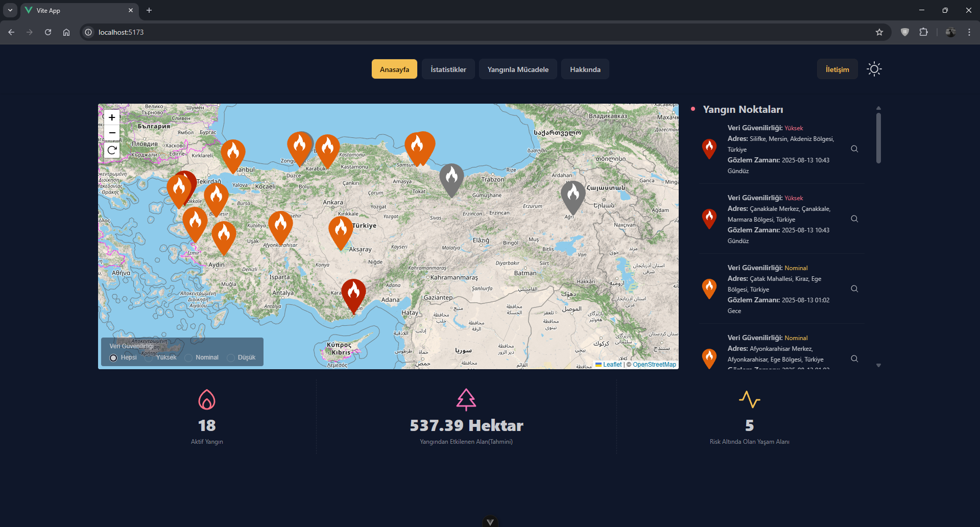
Task: Toggle the light/dark theme sun icon
Action: (x=874, y=69)
